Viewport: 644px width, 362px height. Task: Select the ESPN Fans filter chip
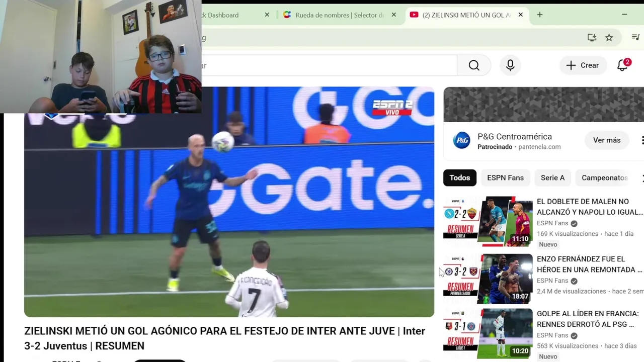click(505, 178)
